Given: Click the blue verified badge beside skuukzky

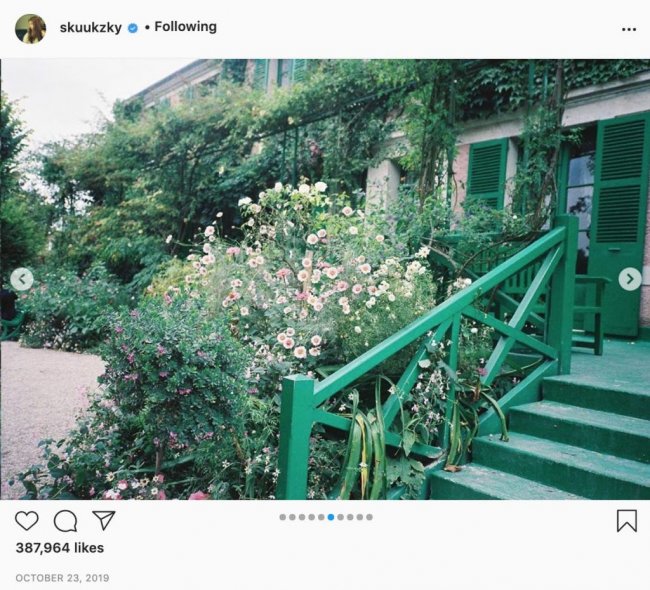Looking at the screenshot, I should [133, 28].
